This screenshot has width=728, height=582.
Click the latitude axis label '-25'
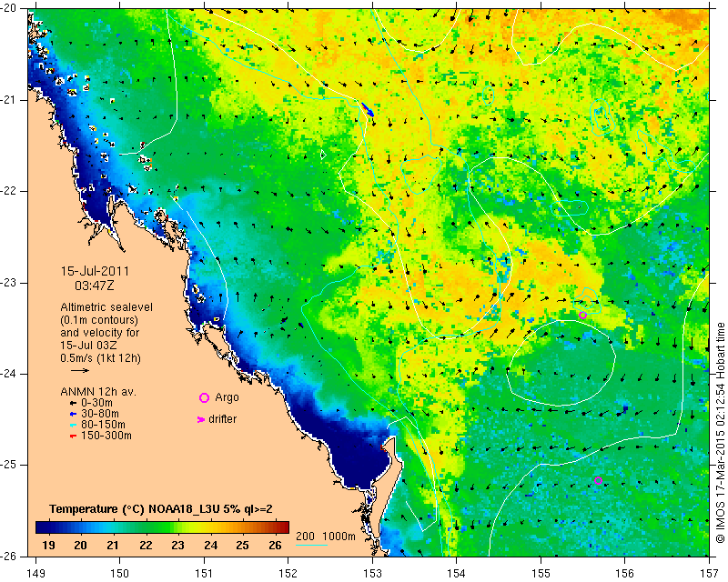(x=9, y=465)
